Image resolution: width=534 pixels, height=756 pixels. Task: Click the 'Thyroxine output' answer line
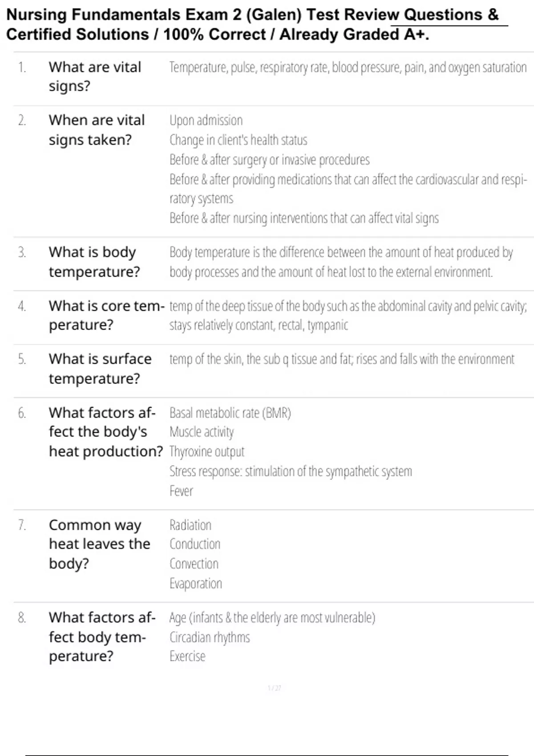(x=207, y=452)
